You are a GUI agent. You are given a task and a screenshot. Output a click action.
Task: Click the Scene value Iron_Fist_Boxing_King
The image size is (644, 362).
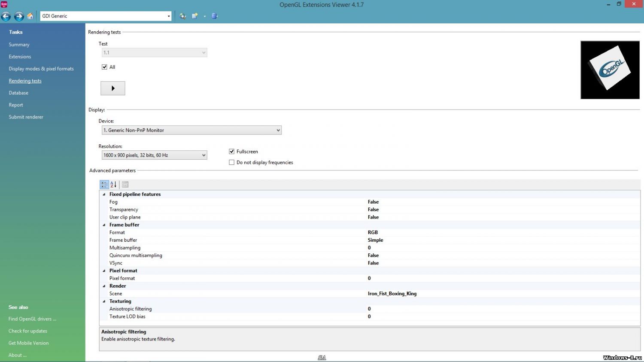[x=392, y=294]
